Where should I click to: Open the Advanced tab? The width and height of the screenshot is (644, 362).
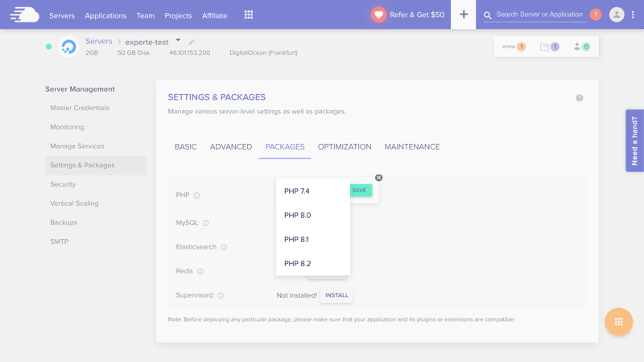[x=231, y=147]
